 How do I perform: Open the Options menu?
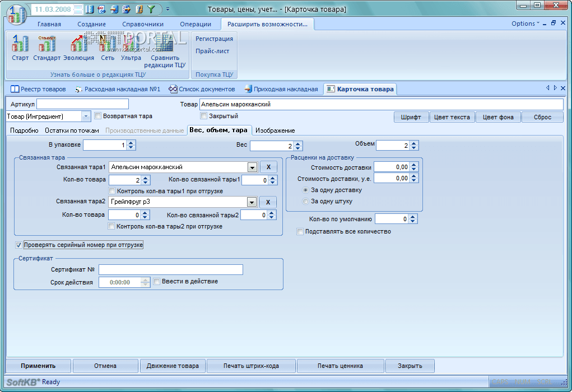click(x=525, y=24)
